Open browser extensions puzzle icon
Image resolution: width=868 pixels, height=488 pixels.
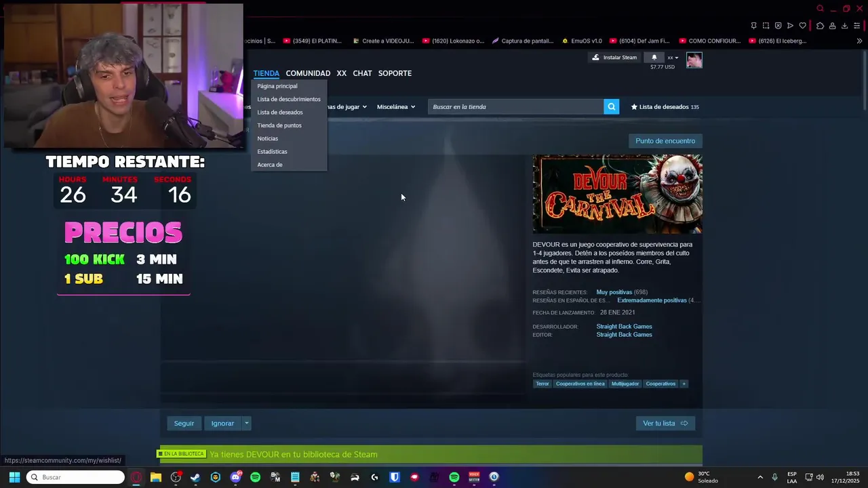pos(820,26)
